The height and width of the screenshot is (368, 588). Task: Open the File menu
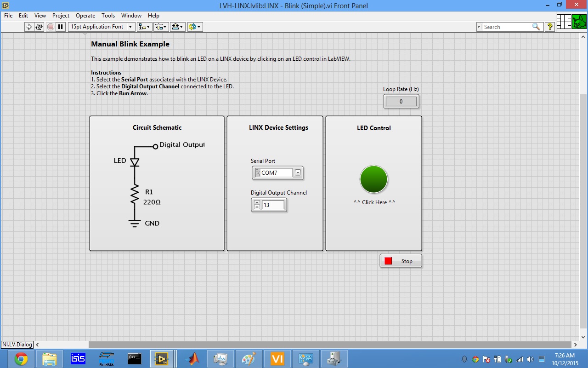pyautogui.click(x=8, y=15)
